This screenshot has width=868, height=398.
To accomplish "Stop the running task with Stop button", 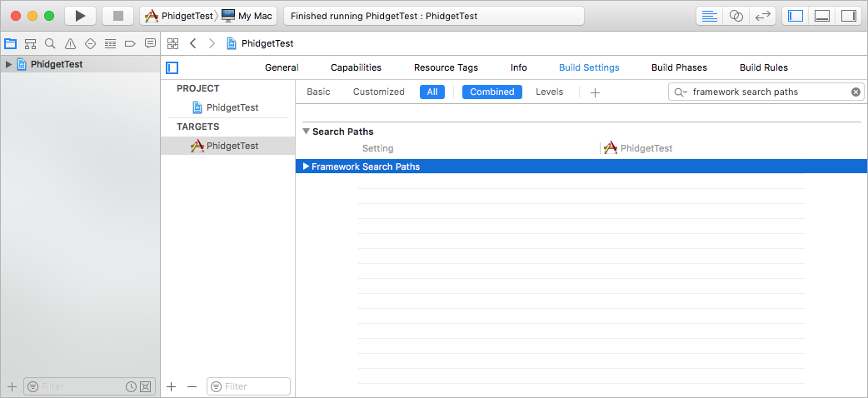I will [118, 16].
